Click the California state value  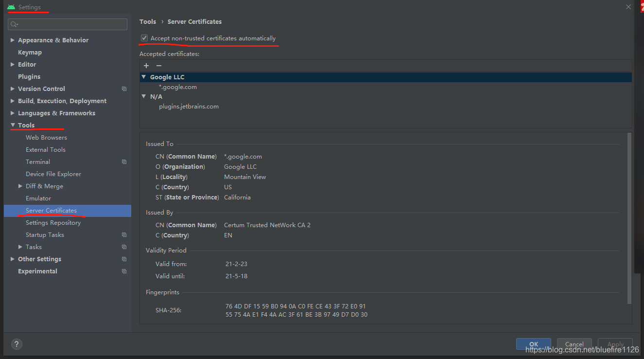(237, 197)
